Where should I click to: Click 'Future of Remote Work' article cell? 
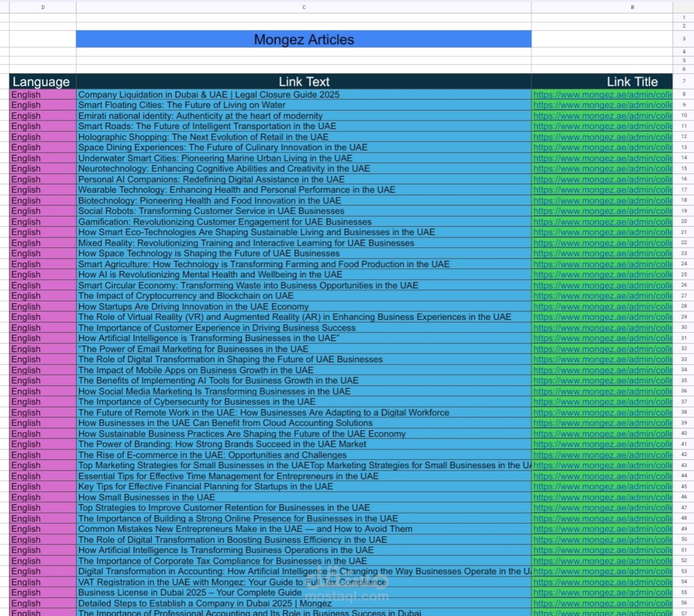(304, 412)
